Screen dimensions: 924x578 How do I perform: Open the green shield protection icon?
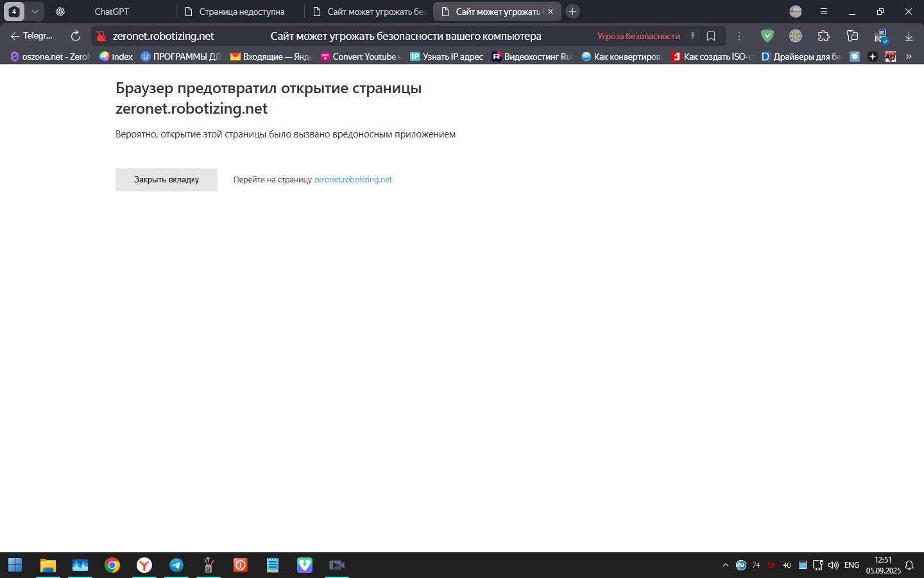click(767, 36)
